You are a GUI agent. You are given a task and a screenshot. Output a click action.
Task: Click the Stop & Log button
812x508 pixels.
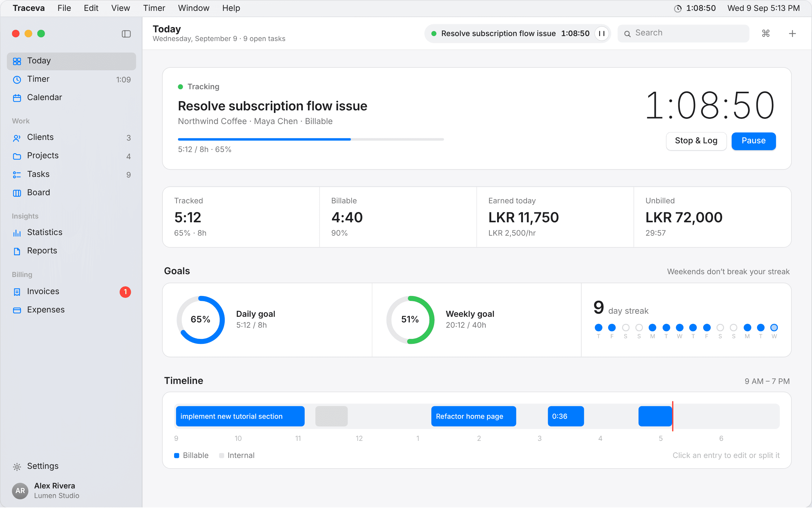[696, 141]
